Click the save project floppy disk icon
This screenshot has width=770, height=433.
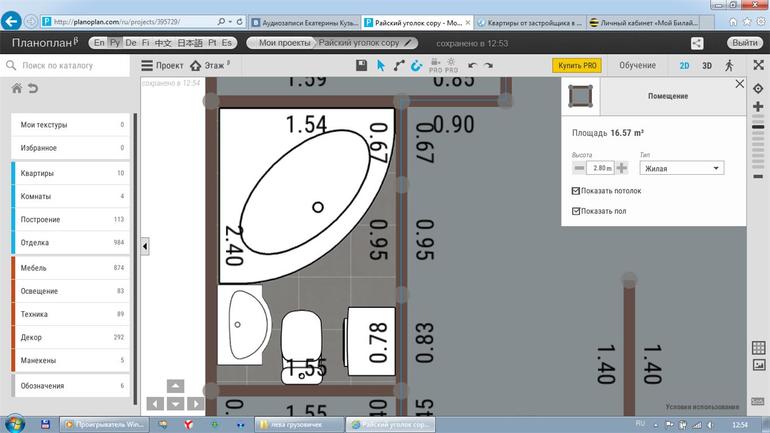coord(362,65)
